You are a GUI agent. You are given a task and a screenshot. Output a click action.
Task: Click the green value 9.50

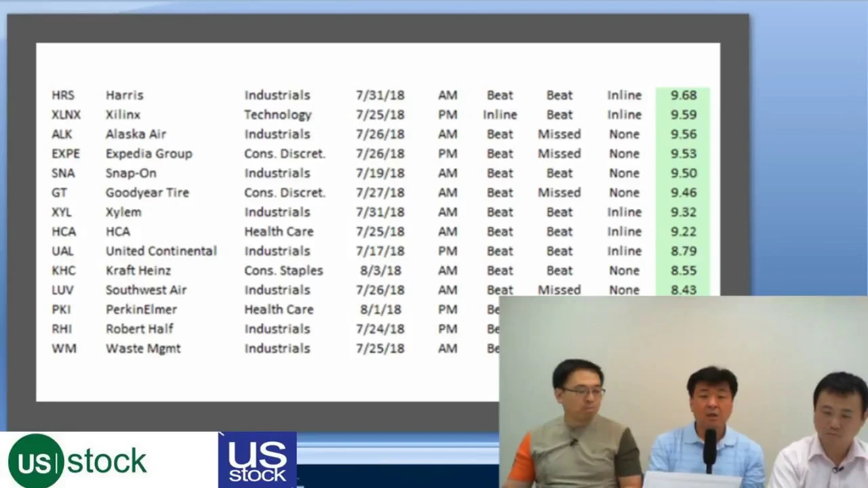[x=684, y=174]
